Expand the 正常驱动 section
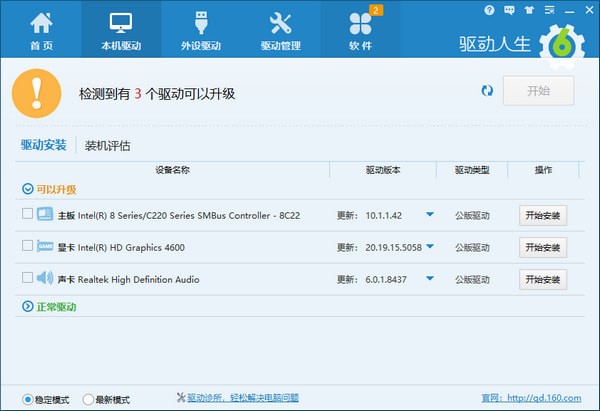 tap(27, 307)
